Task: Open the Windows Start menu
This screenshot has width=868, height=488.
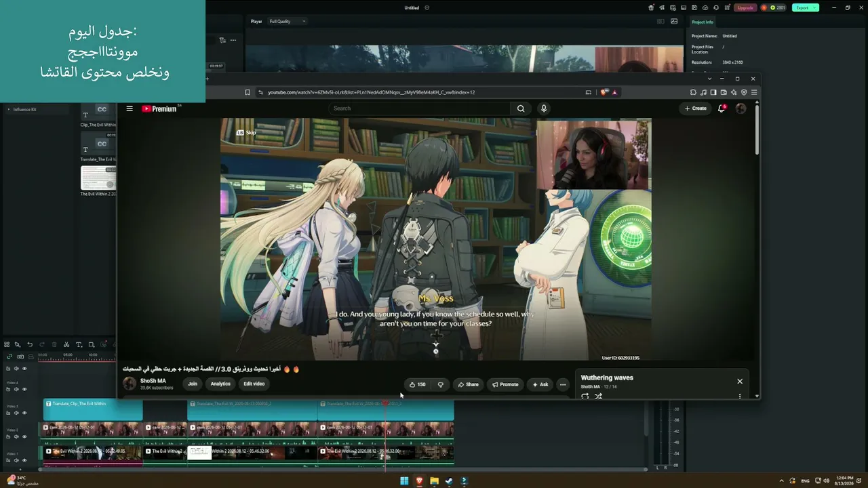Action: [x=404, y=481]
